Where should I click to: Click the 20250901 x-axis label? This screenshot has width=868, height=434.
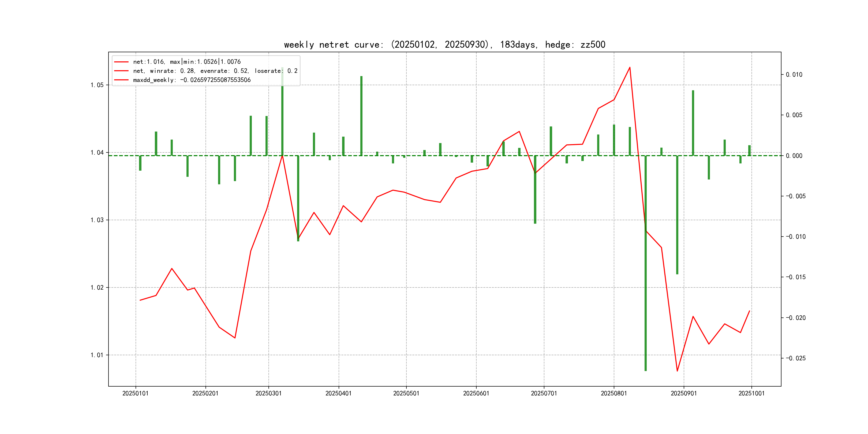(x=684, y=393)
